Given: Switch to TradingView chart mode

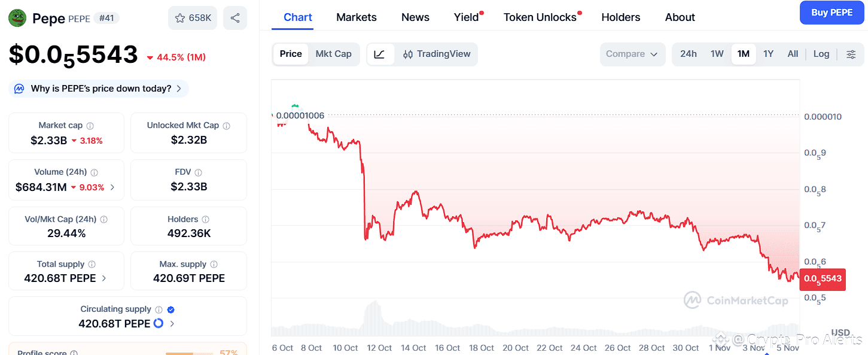Looking at the screenshot, I should click(437, 54).
